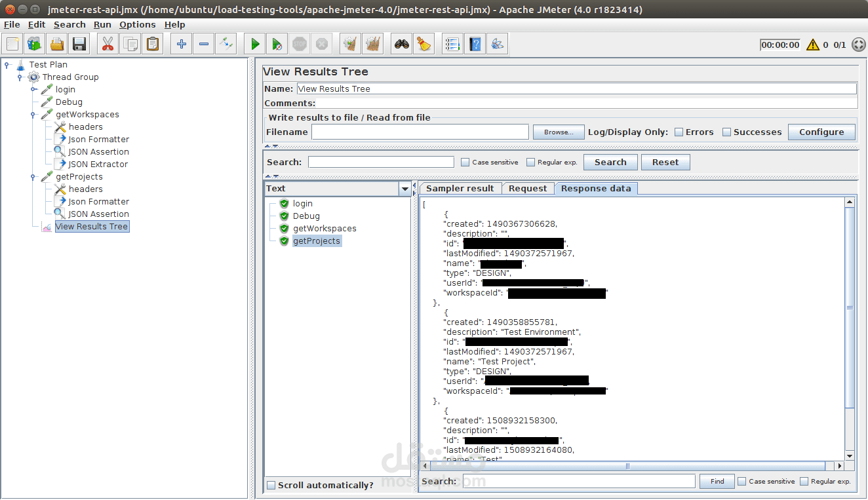Open the Options menu
Viewport: 868px width, 500px height.
point(138,24)
